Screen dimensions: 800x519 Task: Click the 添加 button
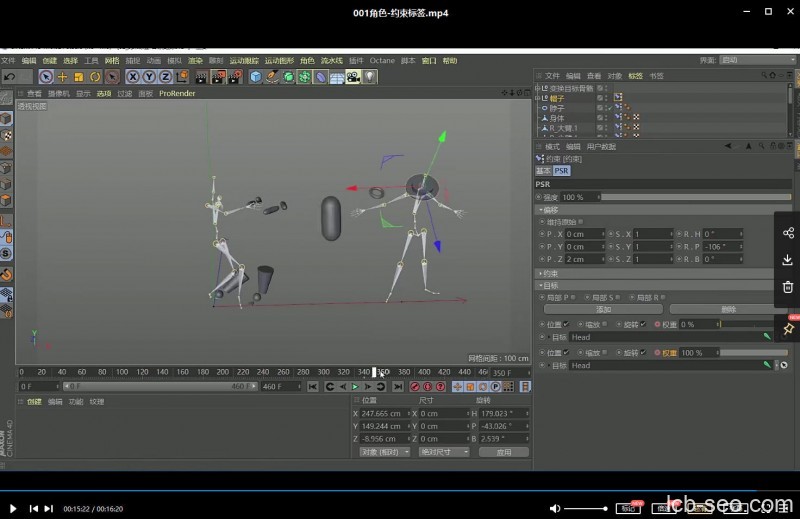pyautogui.click(x=603, y=310)
